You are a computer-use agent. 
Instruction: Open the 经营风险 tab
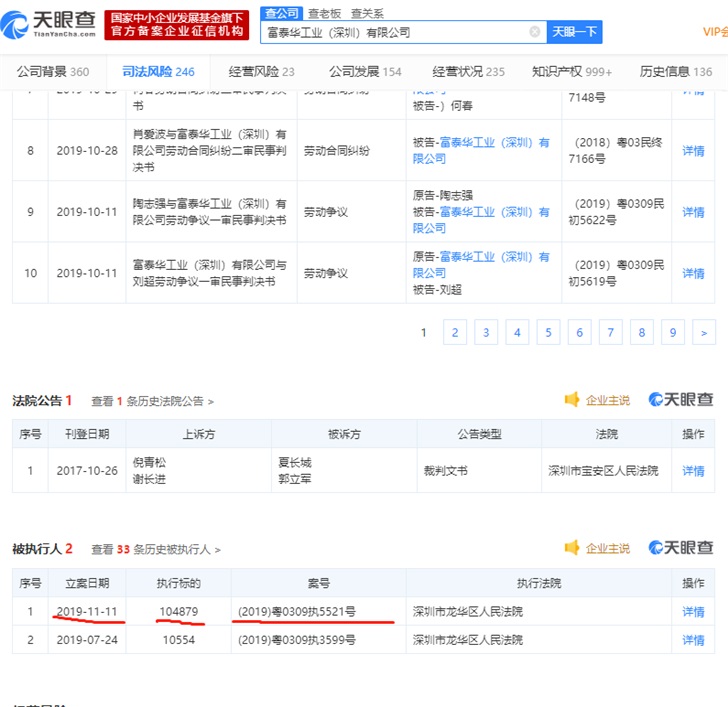pos(261,72)
